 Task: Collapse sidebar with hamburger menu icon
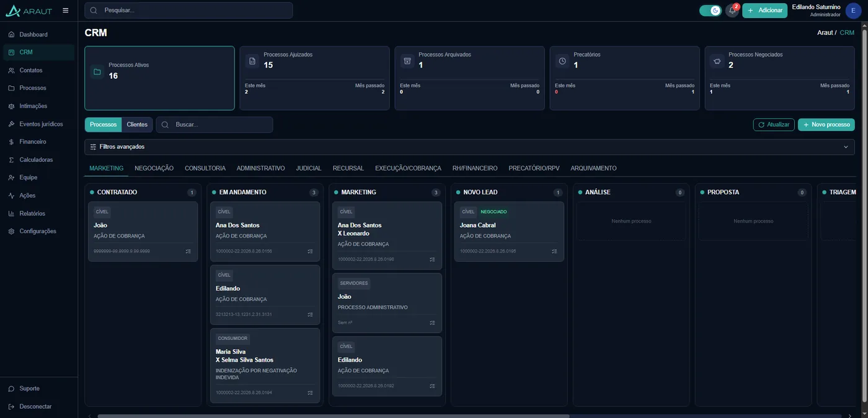(66, 11)
